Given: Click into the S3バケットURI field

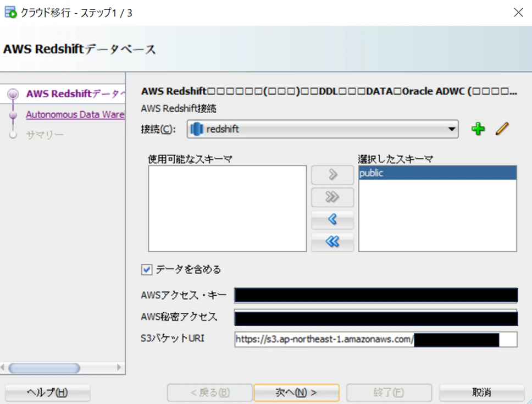Looking at the screenshot, I should pyautogui.click(x=376, y=340).
